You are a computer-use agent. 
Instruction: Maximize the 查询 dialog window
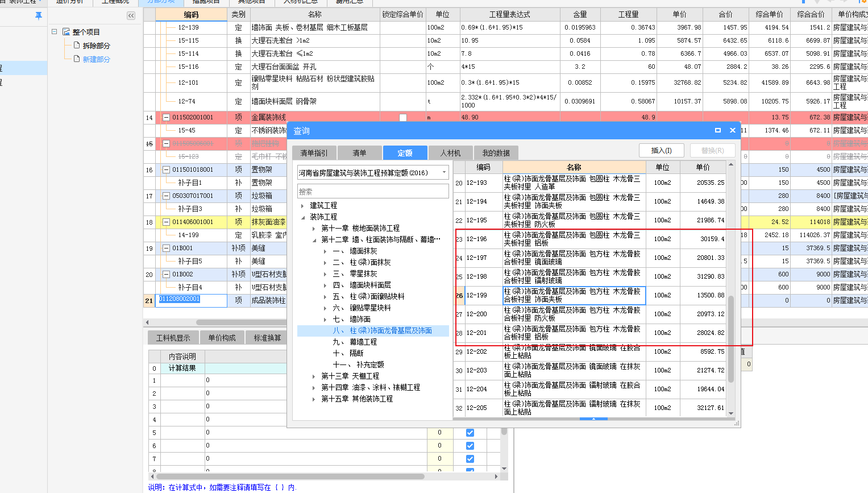(718, 130)
